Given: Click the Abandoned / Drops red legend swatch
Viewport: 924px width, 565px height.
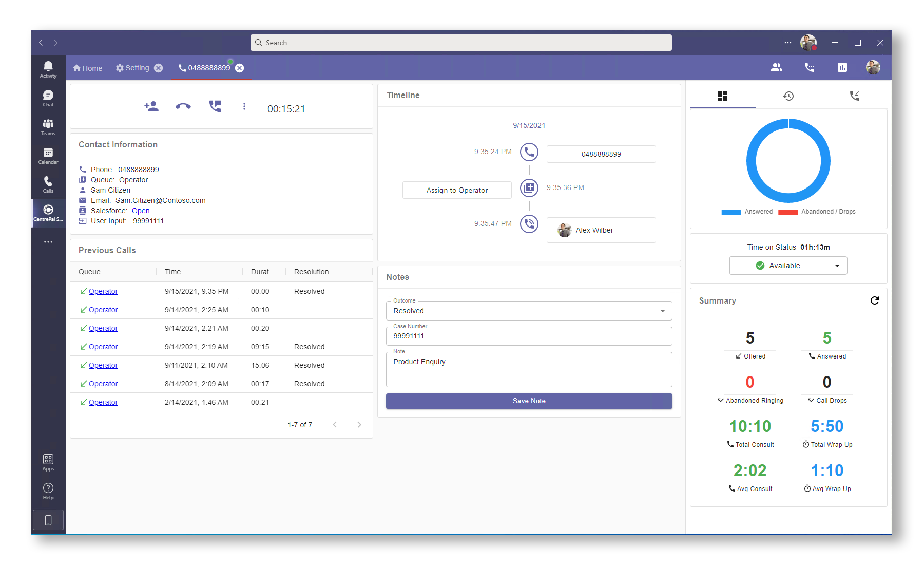Looking at the screenshot, I should tap(788, 212).
